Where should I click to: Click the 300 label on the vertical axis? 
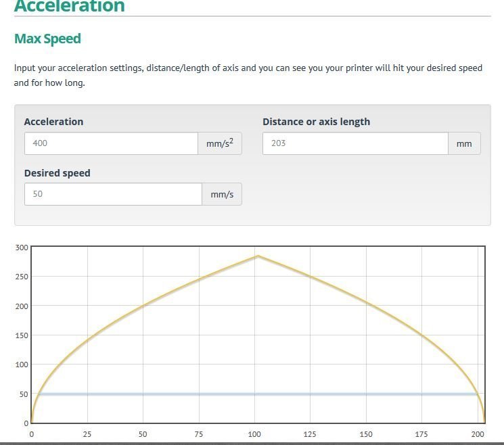pos(22,248)
